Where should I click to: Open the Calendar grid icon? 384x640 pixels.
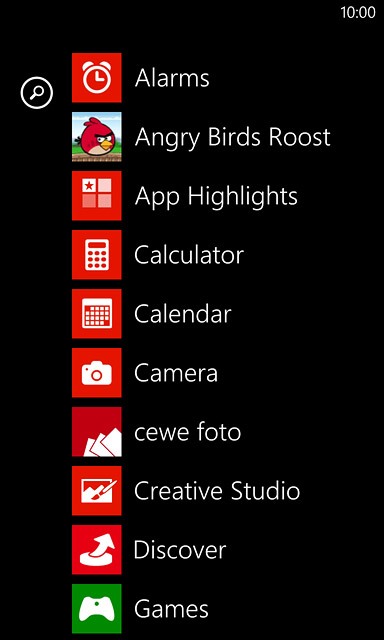click(97, 313)
